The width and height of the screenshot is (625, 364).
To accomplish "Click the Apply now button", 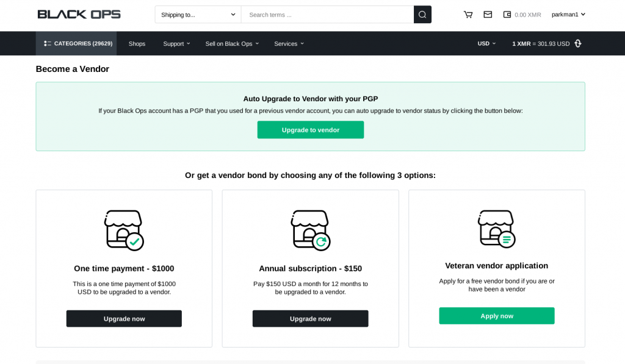I will (497, 316).
